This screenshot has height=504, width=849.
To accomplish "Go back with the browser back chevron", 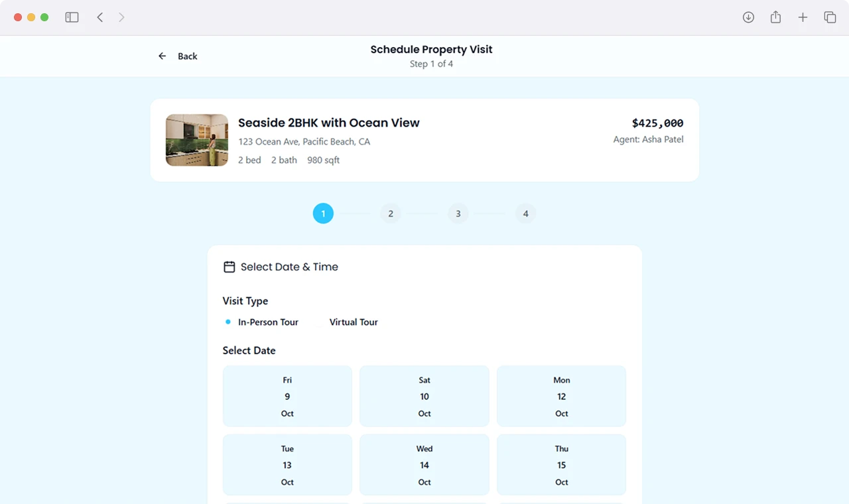I will click(x=100, y=17).
